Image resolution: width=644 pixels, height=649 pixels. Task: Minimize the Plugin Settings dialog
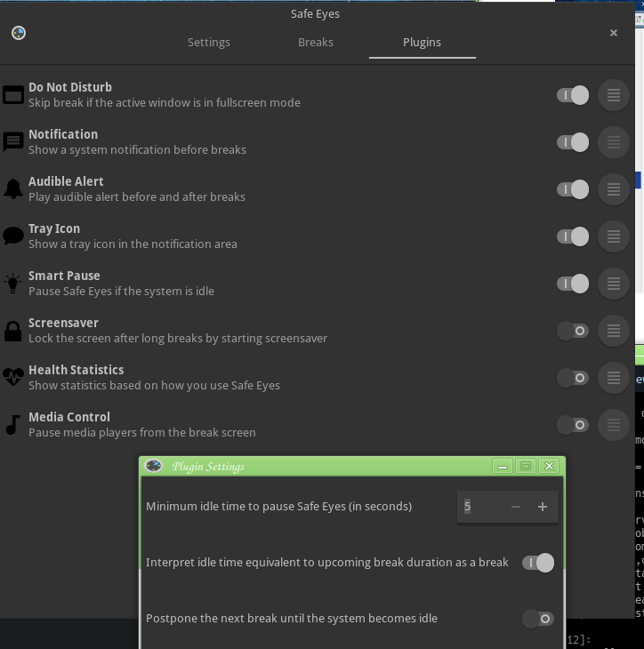click(503, 466)
